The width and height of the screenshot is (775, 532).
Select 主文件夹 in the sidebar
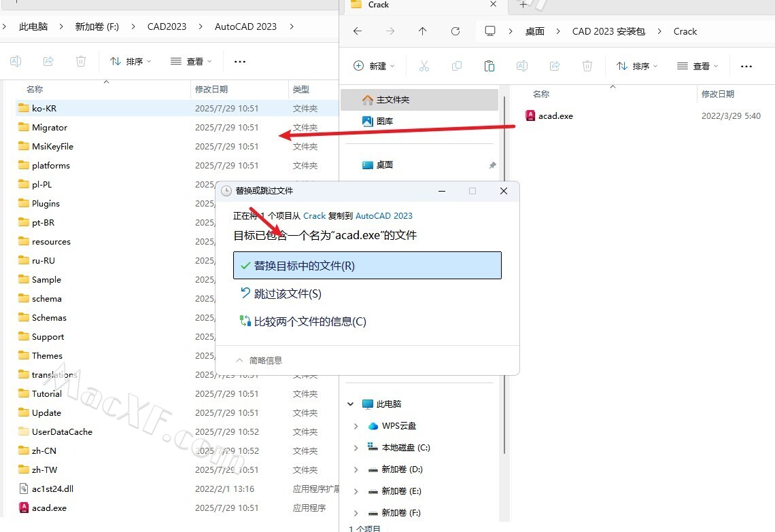tap(419, 100)
